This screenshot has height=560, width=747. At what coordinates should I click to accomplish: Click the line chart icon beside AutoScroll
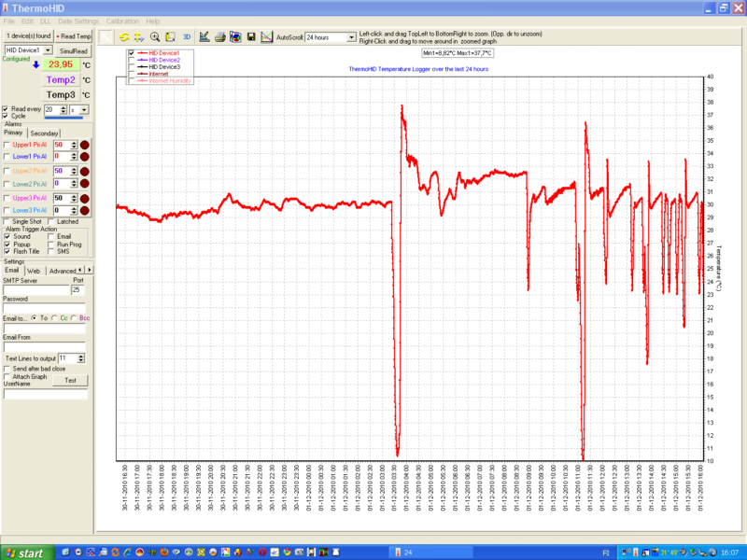click(x=267, y=37)
